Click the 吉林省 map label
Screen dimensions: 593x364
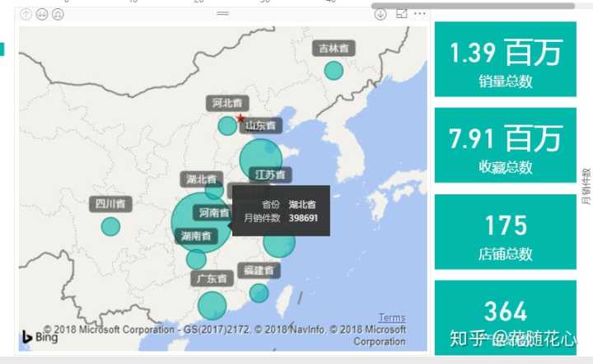click(x=334, y=49)
